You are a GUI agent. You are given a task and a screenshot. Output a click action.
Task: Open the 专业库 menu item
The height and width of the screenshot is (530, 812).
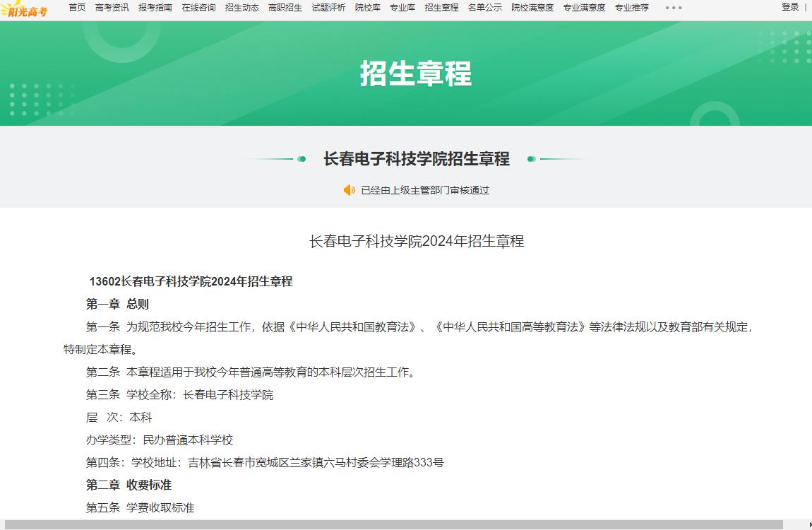402,8
